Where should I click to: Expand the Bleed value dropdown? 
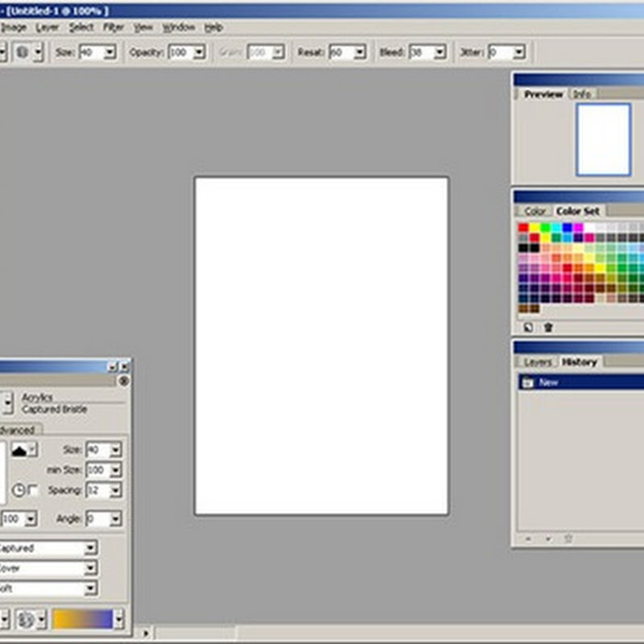tap(440, 52)
